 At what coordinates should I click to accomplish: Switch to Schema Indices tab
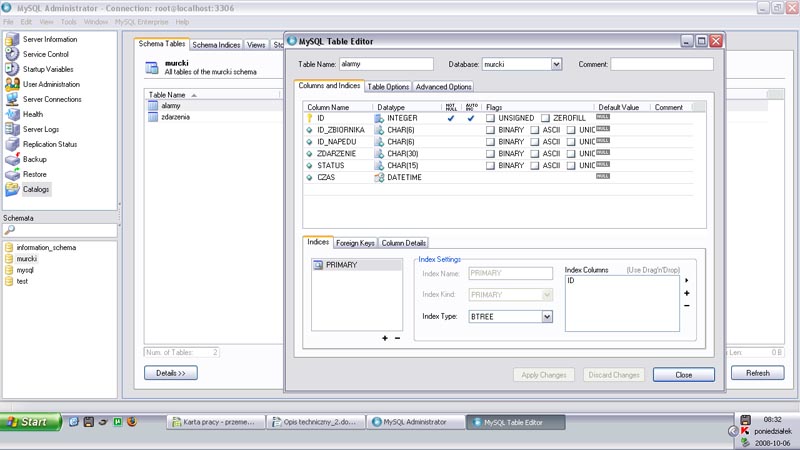tap(216, 45)
